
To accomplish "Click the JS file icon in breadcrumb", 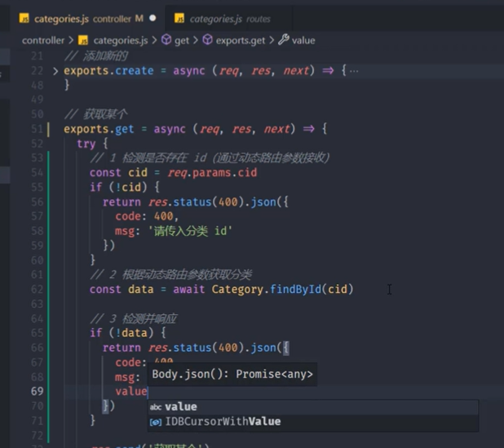I will point(83,40).
